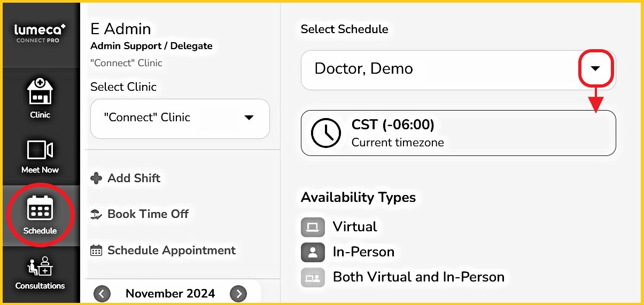Click the Current timezone CST selector
Image resolution: width=644 pixels, height=305 pixels.
coord(457,133)
